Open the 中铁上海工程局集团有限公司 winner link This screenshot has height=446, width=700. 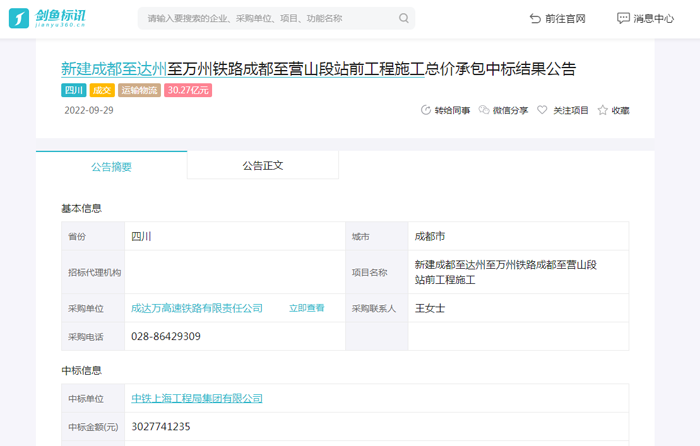tap(197, 398)
